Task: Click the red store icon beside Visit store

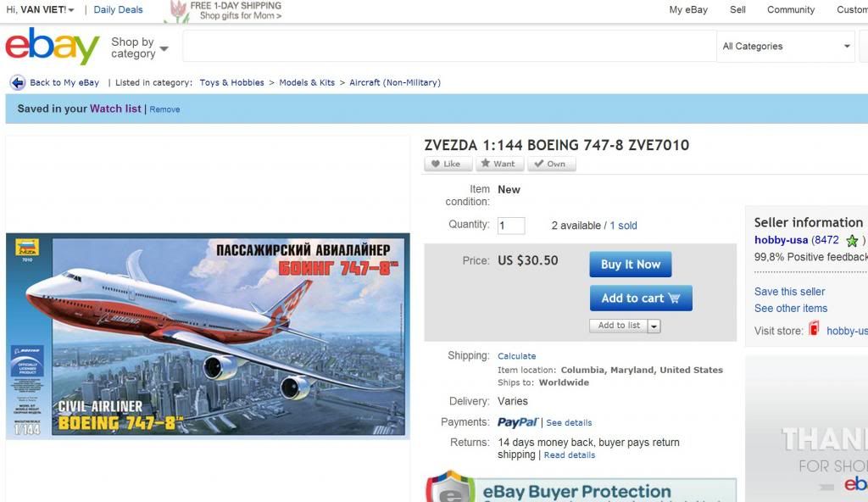Action: (x=814, y=329)
